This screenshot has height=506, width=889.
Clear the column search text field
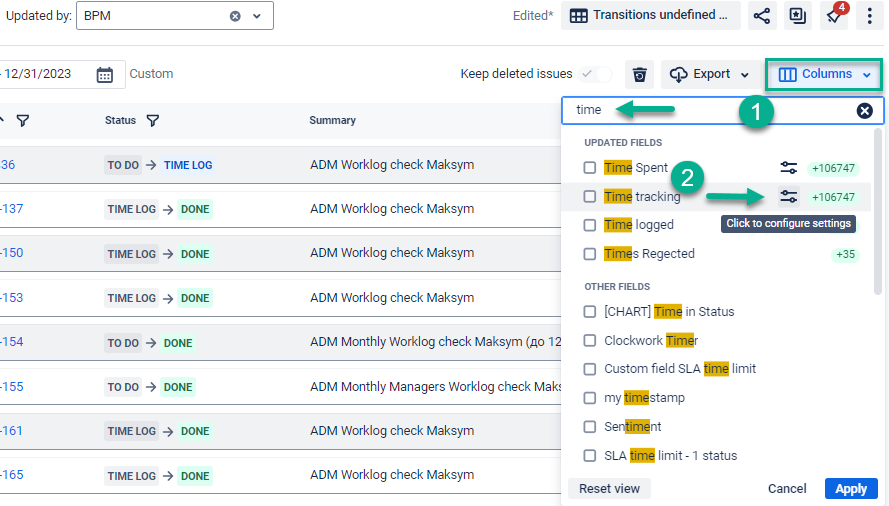pyautogui.click(x=864, y=111)
